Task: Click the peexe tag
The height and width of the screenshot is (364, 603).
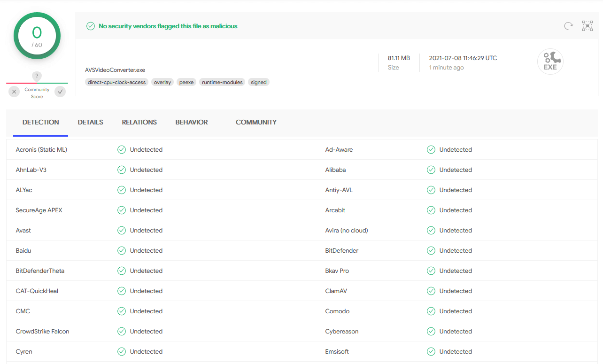Action: click(x=186, y=82)
